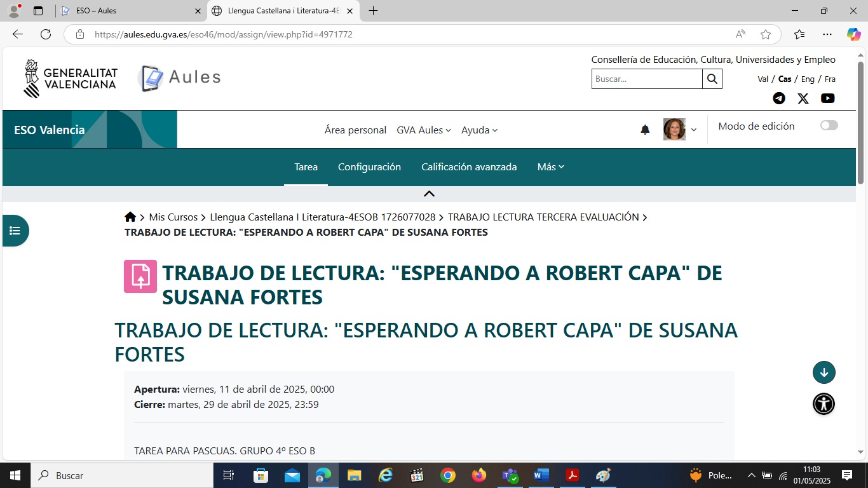Click the search magnifying glass button
This screenshot has height=488, width=868.
[712, 79]
